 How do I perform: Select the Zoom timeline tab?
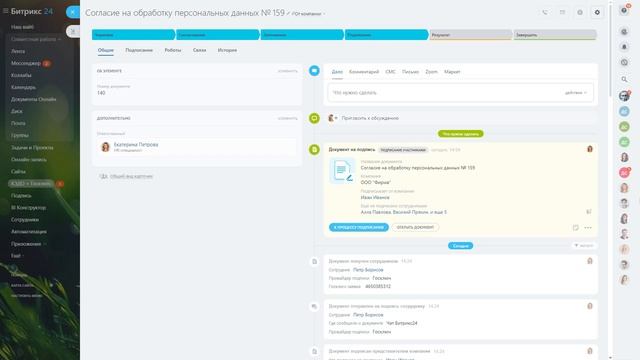(x=431, y=72)
